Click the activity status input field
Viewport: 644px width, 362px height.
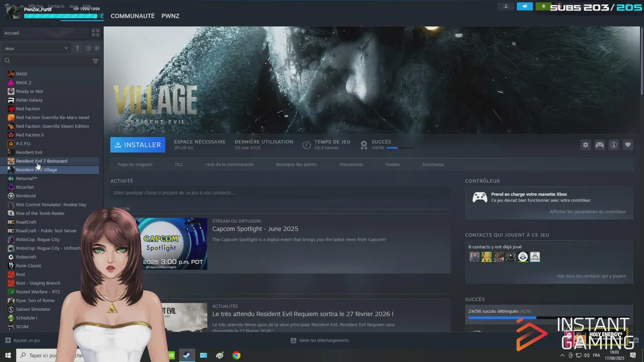[x=280, y=193]
